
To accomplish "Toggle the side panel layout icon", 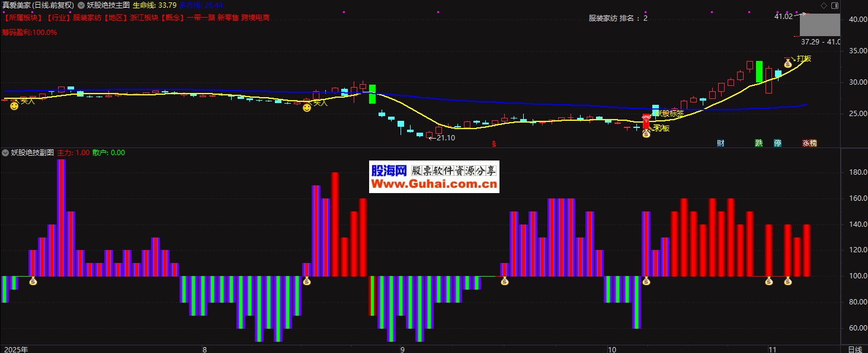I will [835, 5].
